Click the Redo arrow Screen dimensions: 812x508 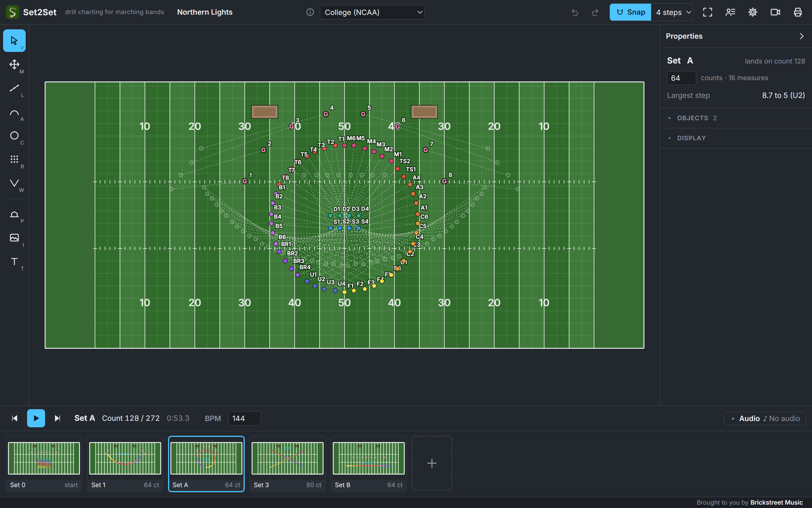click(x=595, y=12)
